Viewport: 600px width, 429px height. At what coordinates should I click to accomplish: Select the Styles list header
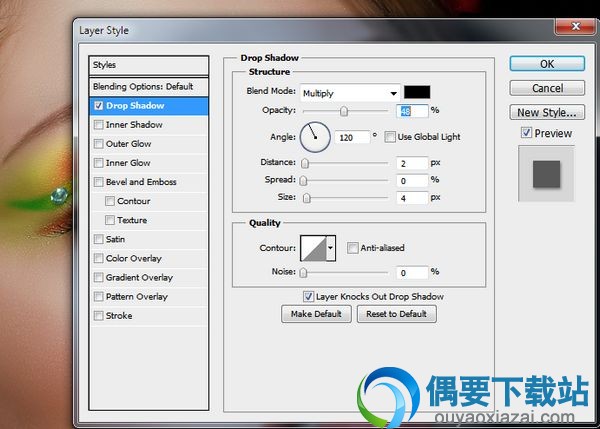click(148, 65)
